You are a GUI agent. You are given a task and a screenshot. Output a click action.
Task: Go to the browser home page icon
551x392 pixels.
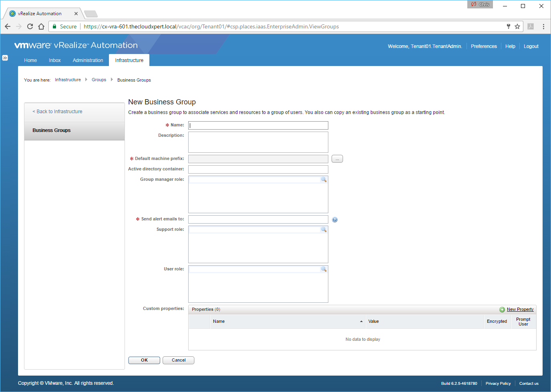pos(41,26)
